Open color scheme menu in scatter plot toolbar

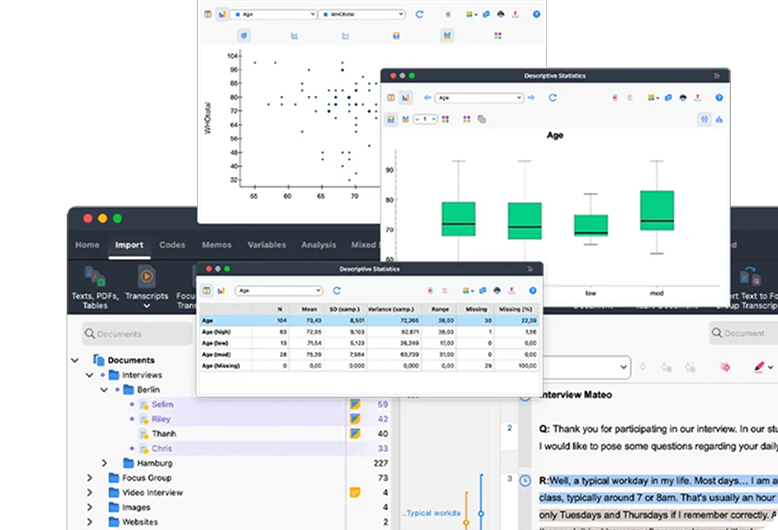pyautogui.click(x=471, y=14)
